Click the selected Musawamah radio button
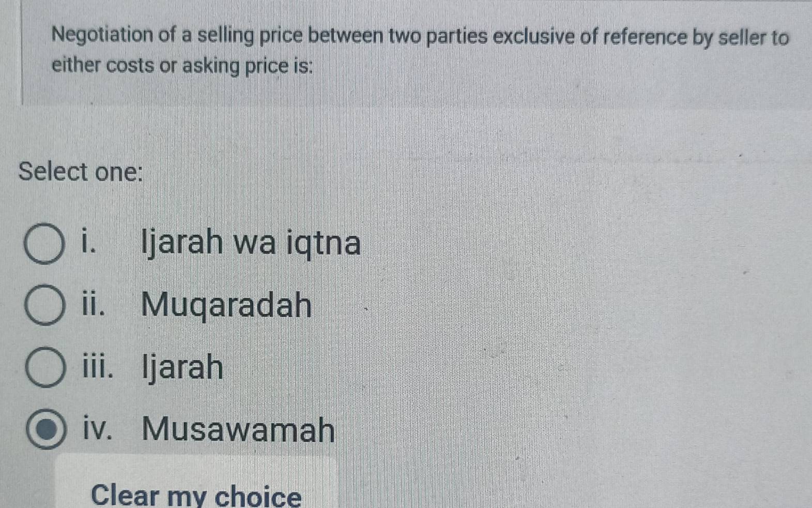The image size is (812, 508). click(46, 429)
